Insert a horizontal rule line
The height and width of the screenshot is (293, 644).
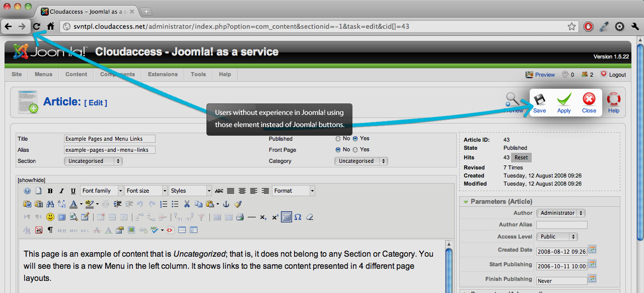252,217
